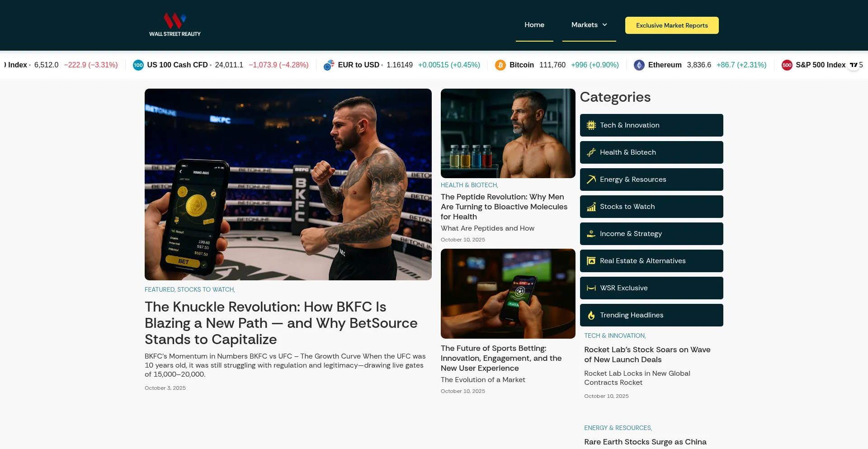Click the Energy & Resources pickaxe icon
Viewport: 868px width, 449px height.
point(591,180)
